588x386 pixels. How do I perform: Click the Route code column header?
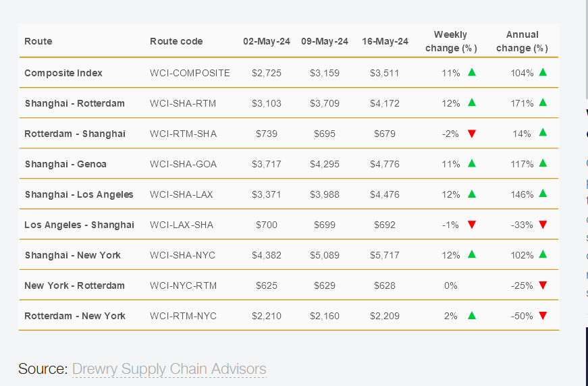coord(176,41)
